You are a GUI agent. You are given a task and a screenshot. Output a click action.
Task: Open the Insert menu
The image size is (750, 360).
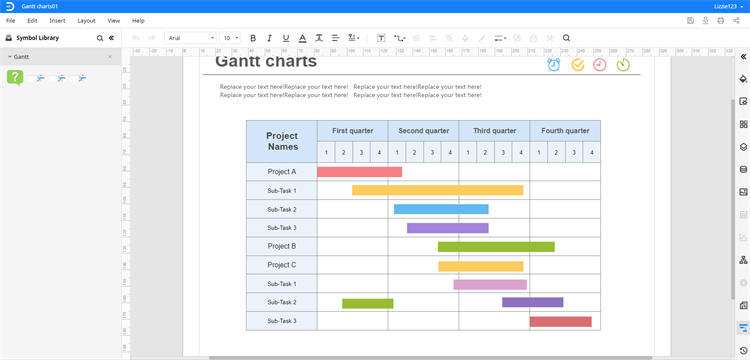57,21
